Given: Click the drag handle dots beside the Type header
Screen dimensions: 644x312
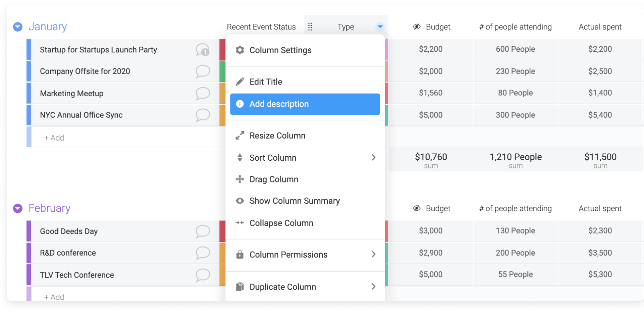Looking at the screenshot, I should [x=310, y=27].
